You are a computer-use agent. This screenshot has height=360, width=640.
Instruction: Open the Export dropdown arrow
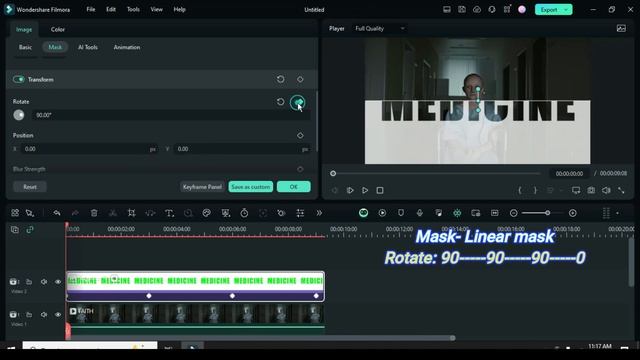tap(566, 9)
